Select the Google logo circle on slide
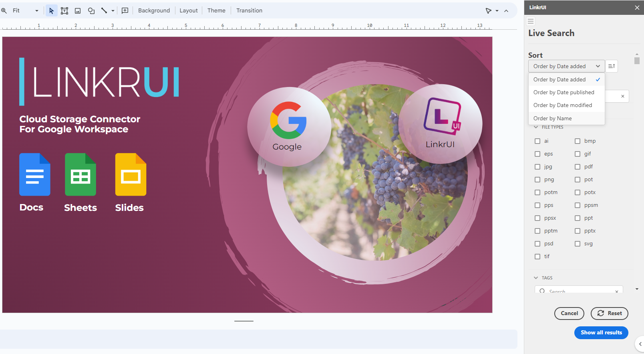 [x=289, y=127]
